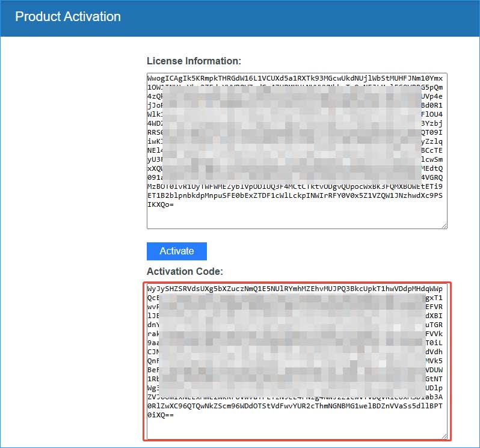
Task: Click the activation code line ending 0iXQ==
Action: (161, 415)
